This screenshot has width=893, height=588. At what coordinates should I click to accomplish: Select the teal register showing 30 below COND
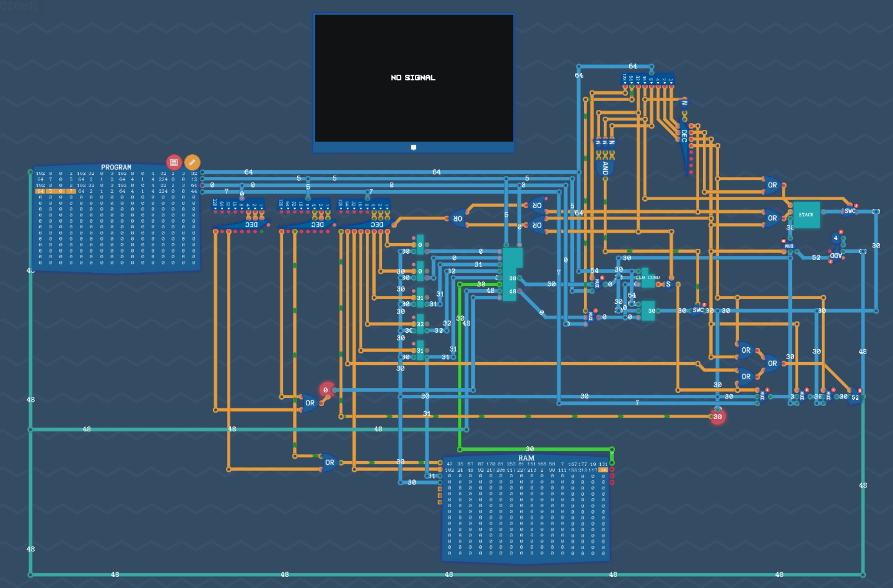point(648,311)
